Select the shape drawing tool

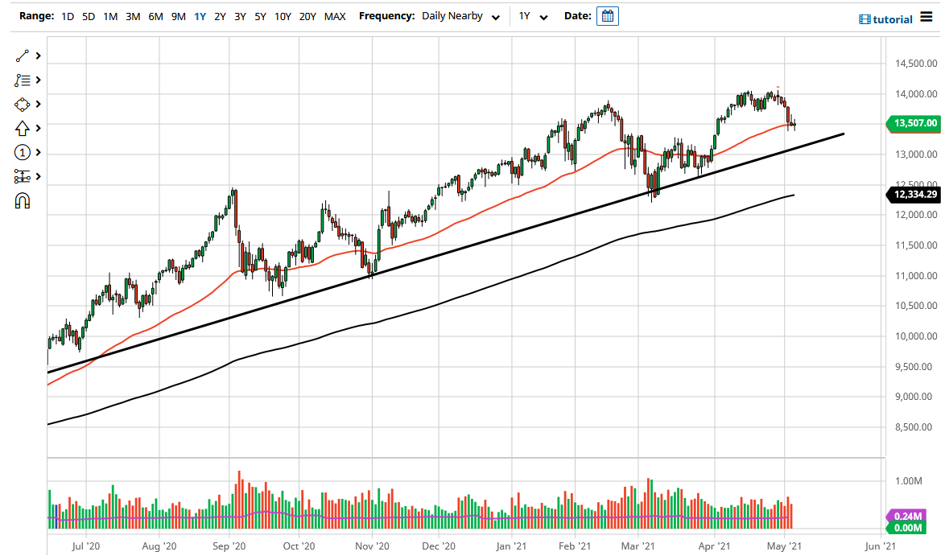coord(23,104)
